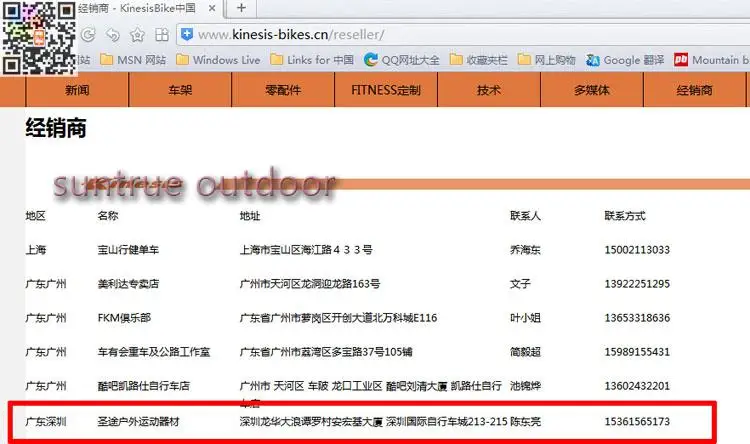Click dealer name FKM俱乐部
This screenshot has height=444, width=750.
tap(124, 318)
